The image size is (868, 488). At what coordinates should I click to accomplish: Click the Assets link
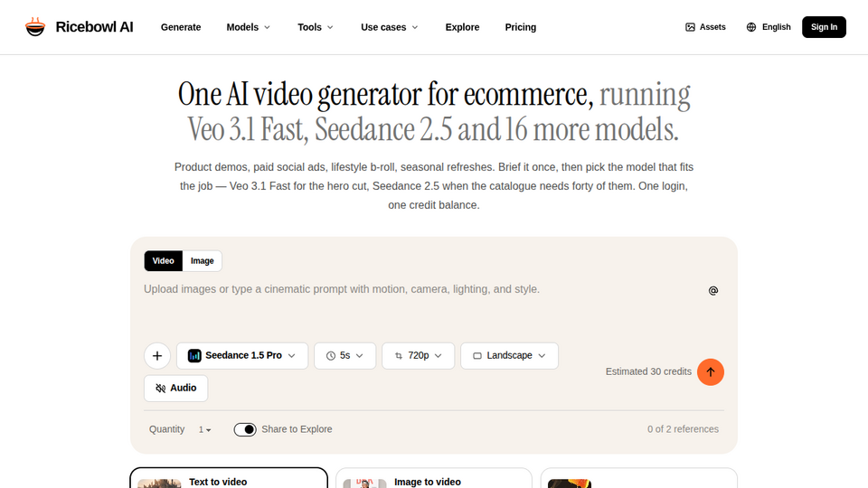[x=705, y=27]
